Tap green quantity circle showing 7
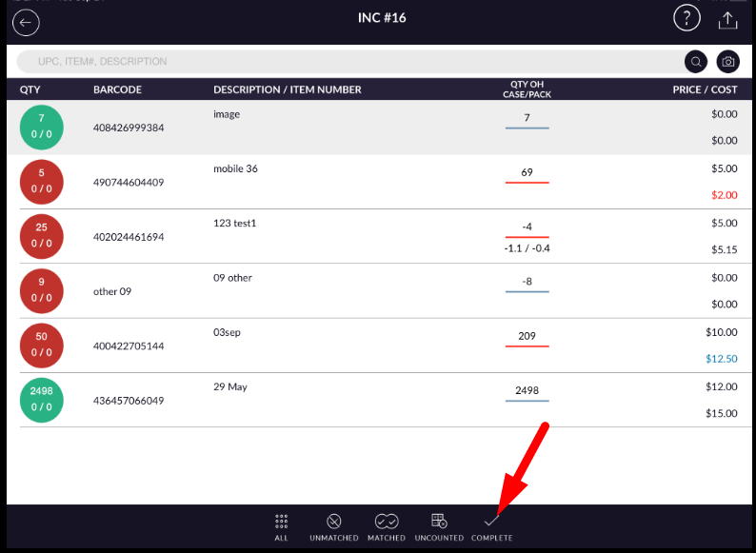 pyautogui.click(x=42, y=127)
